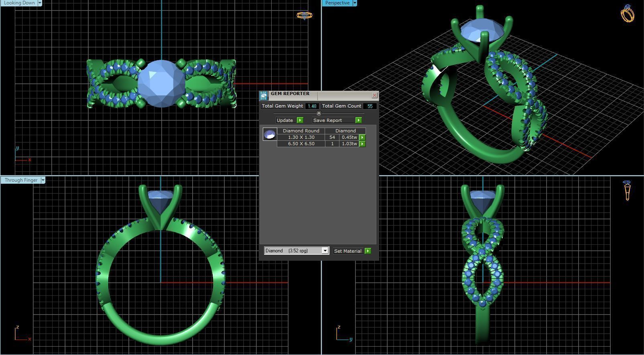The width and height of the screenshot is (644, 355).
Task: Click the green arrow on the 6.50 X 6.50 row
Action: click(362, 144)
